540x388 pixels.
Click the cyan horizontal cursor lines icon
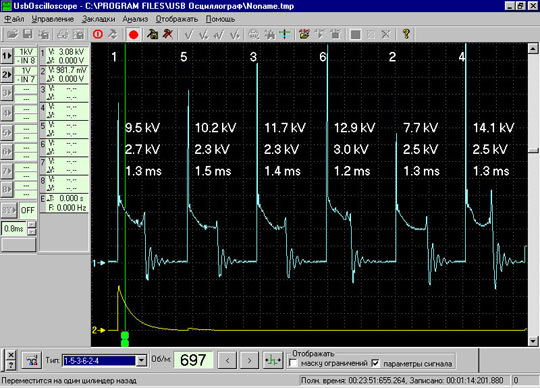pyautogui.click(x=285, y=34)
